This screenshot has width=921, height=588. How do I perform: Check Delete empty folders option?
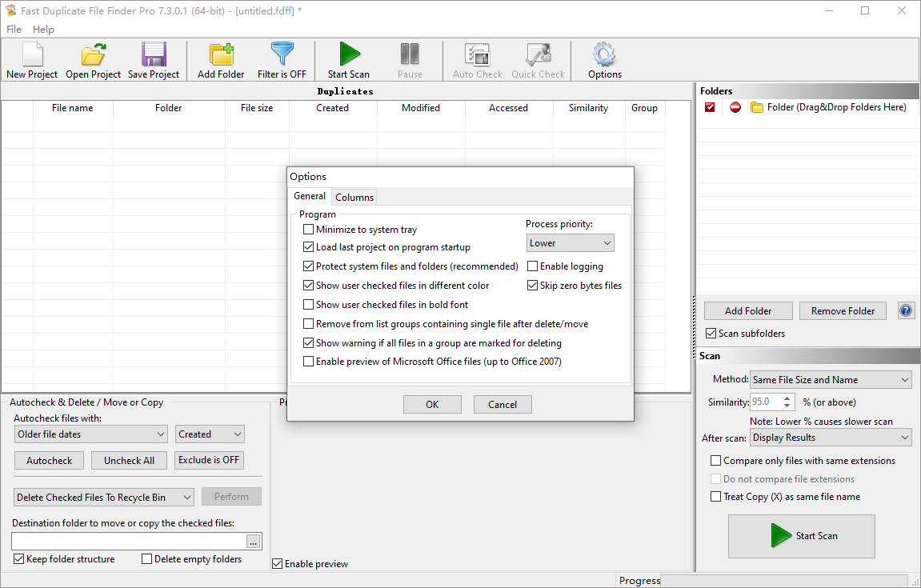147,558
